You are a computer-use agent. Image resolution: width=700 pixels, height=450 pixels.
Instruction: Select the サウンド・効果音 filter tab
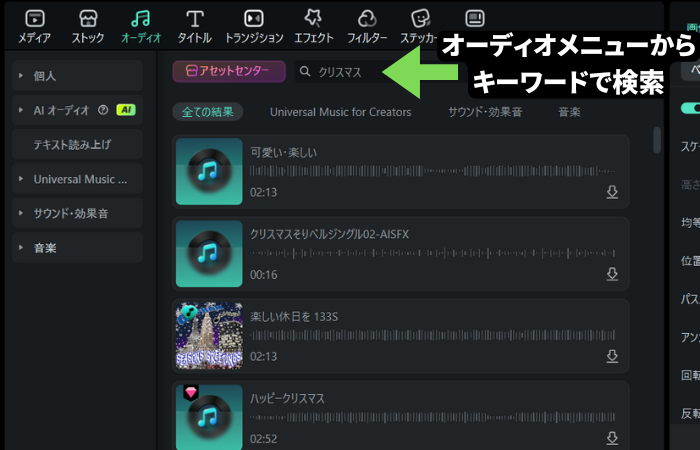(x=485, y=112)
